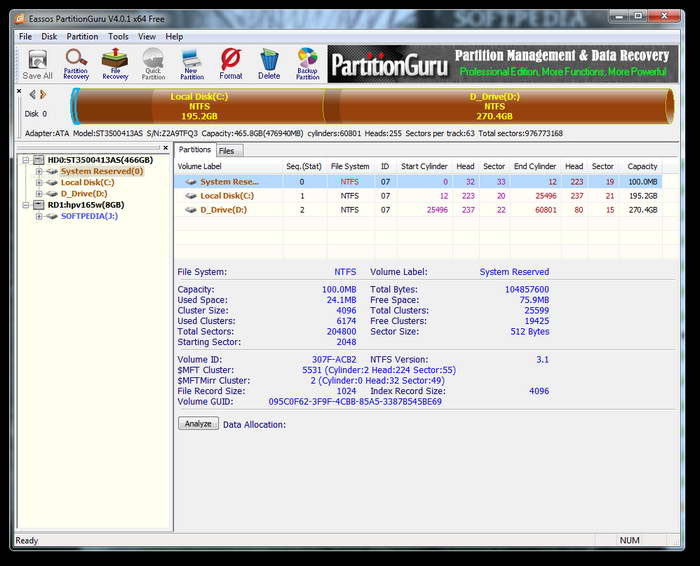Click the Analyze button

pos(198,424)
